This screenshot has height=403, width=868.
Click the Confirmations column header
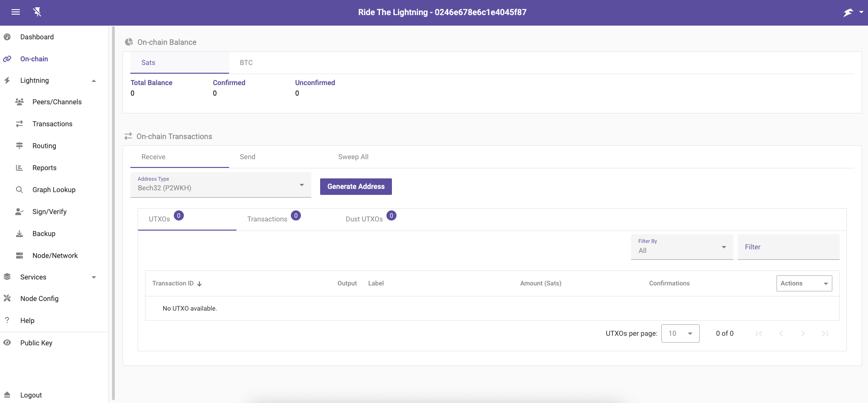(x=669, y=284)
